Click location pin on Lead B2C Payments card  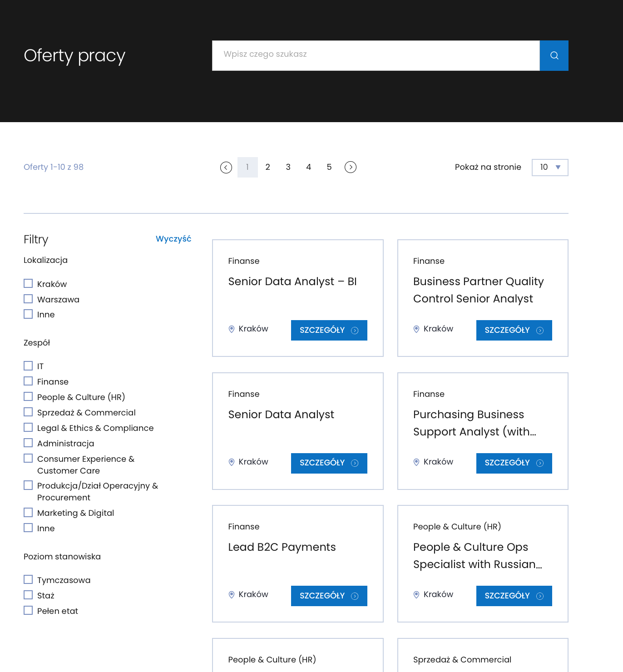pyautogui.click(x=232, y=595)
